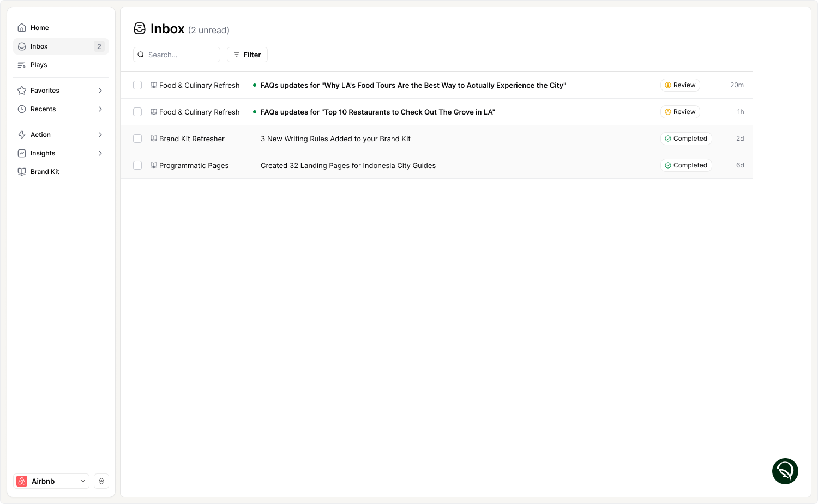Select Inbox in the sidebar menu

39,46
